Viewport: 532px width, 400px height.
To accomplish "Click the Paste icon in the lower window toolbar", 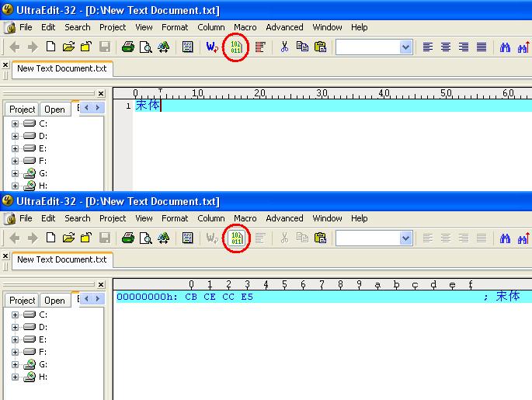I will coord(320,238).
